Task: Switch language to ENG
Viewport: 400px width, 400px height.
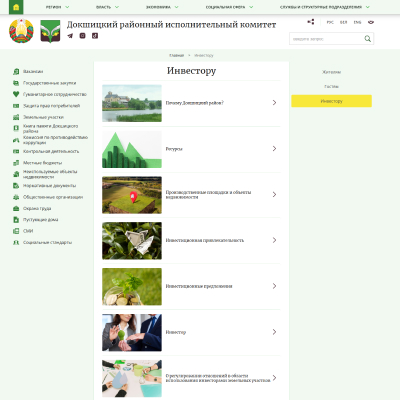Action: (357, 22)
